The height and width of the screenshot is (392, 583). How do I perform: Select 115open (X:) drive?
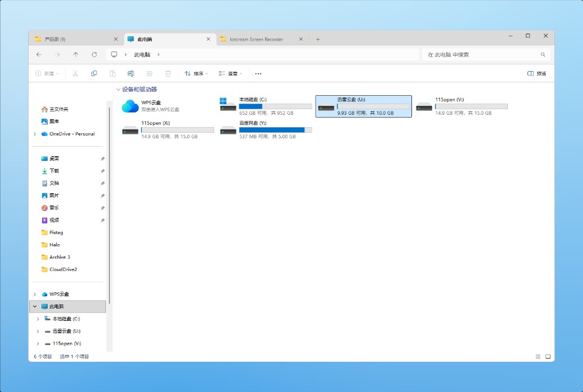point(168,130)
